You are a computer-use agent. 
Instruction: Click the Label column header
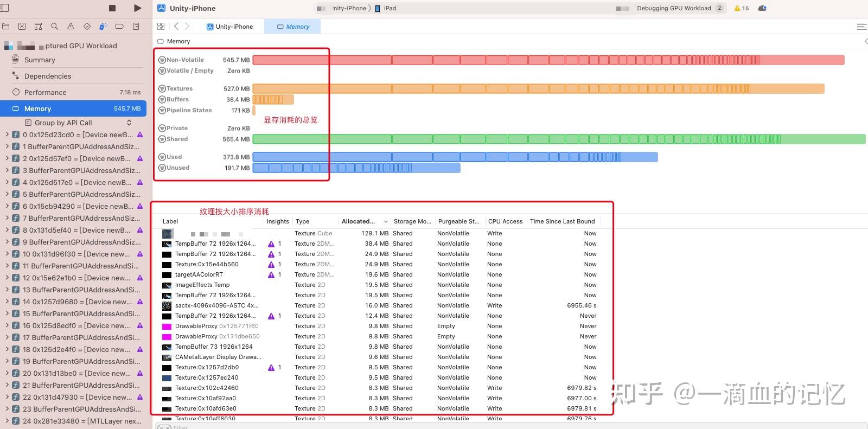point(170,221)
